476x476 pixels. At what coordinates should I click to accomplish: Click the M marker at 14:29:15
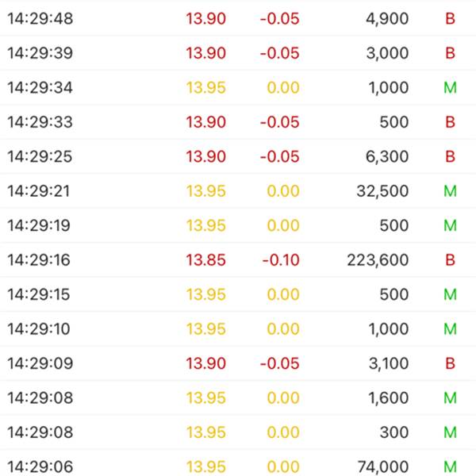tap(450, 294)
